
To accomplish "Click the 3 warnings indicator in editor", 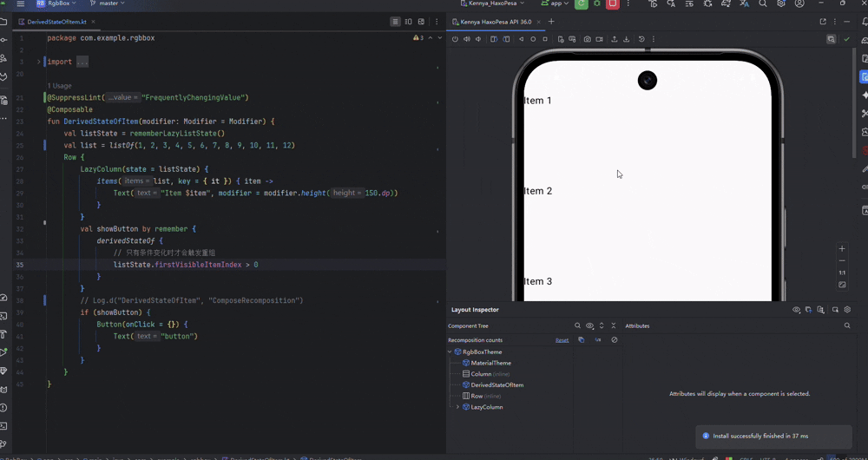I will click(418, 38).
